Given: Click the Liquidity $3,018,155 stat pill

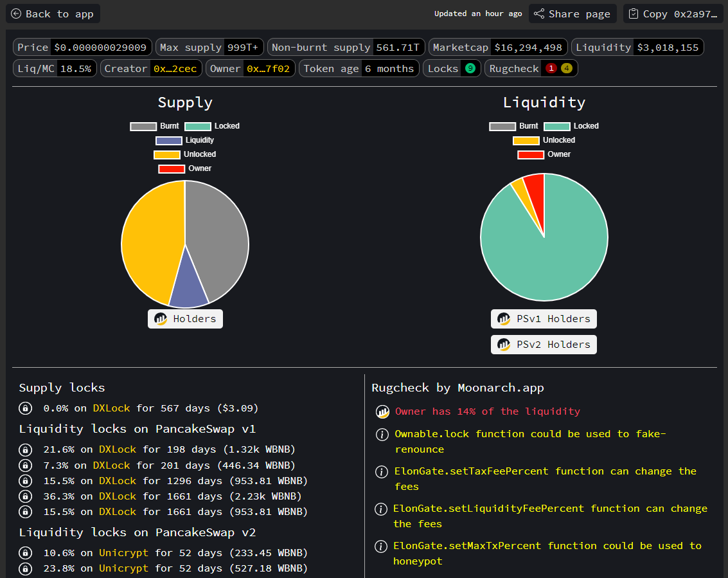Looking at the screenshot, I should point(637,48).
